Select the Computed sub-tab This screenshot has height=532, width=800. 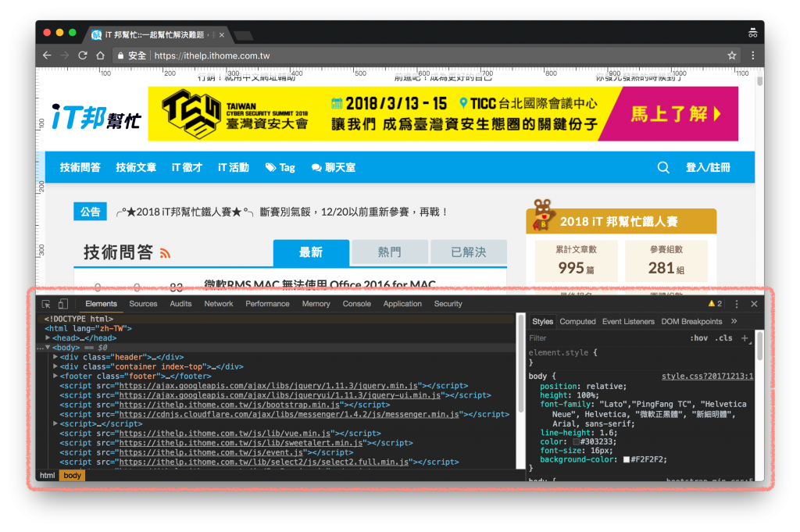[x=577, y=321]
